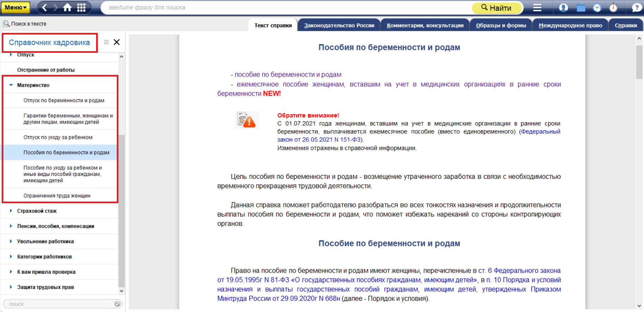Screen dimensions: 644x312
Task: Open link ежемесячное пособие женщинам, вставшим на учет
Action: pyautogui.click(x=389, y=89)
